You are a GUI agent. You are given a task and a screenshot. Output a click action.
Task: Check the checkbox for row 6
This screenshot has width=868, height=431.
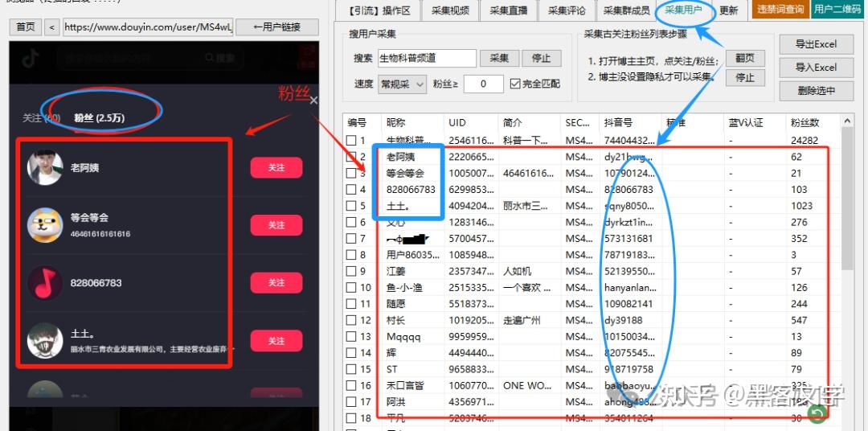351,222
